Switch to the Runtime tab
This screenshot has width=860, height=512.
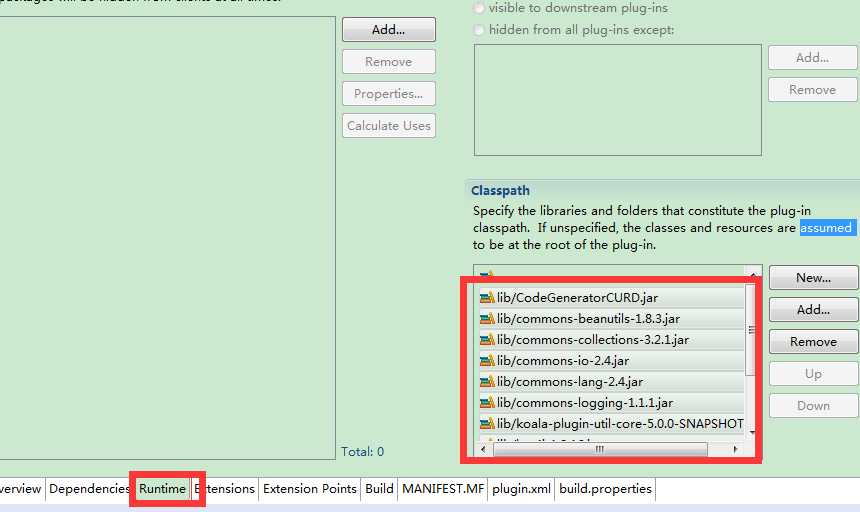point(162,488)
